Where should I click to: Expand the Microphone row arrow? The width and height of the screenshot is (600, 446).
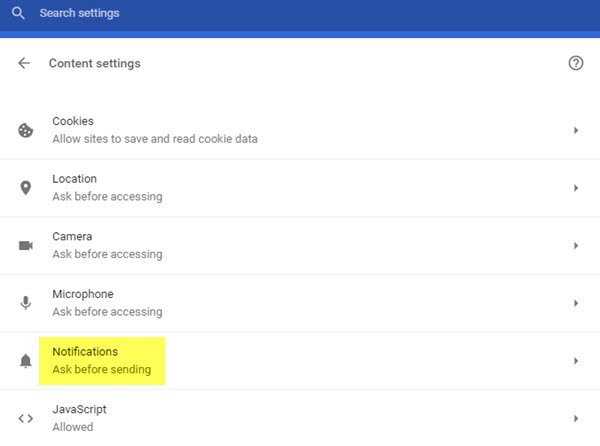(576, 303)
